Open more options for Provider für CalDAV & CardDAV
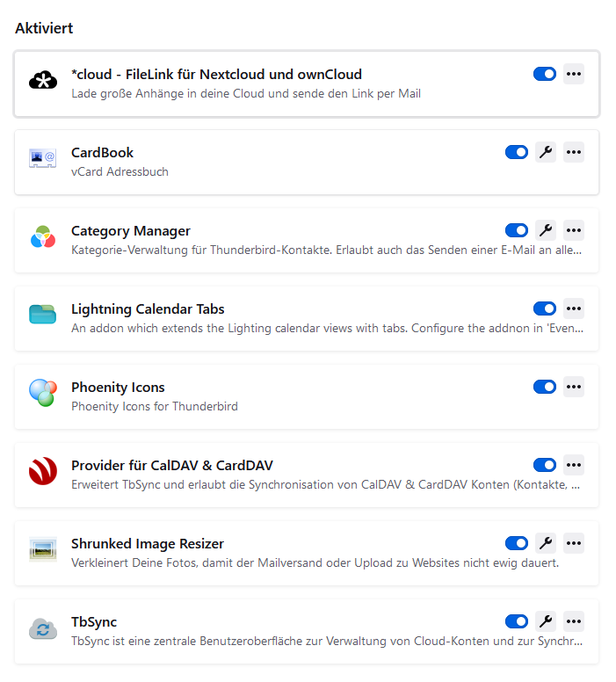The height and width of the screenshot is (682, 616). pos(574,465)
